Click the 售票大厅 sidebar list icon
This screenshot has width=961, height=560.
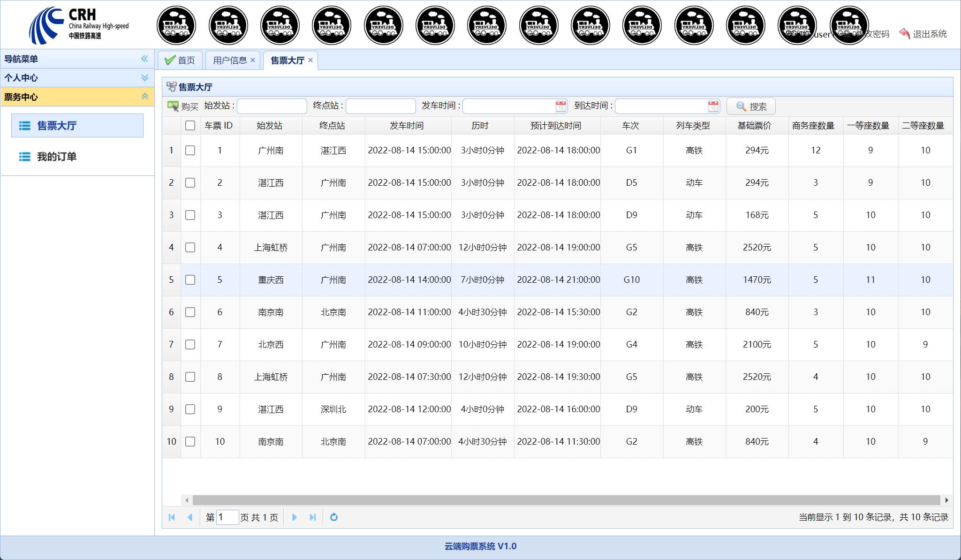coord(25,126)
